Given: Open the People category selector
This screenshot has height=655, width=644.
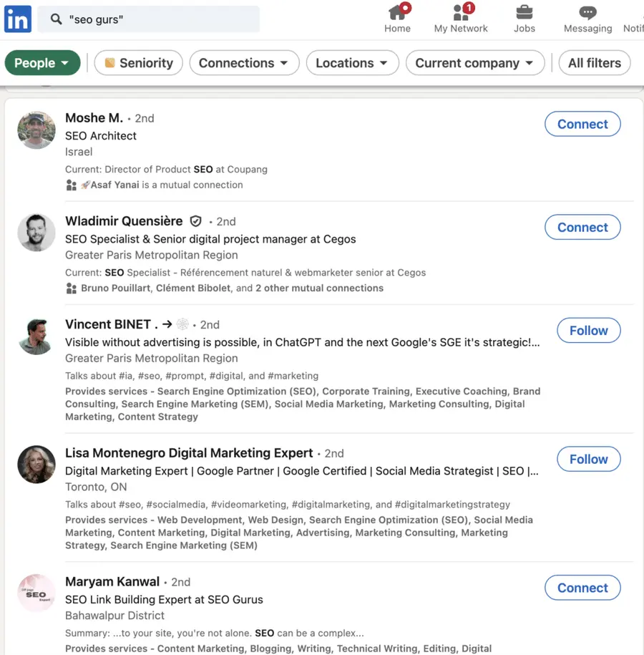Looking at the screenshot, I should click(42, 63).
